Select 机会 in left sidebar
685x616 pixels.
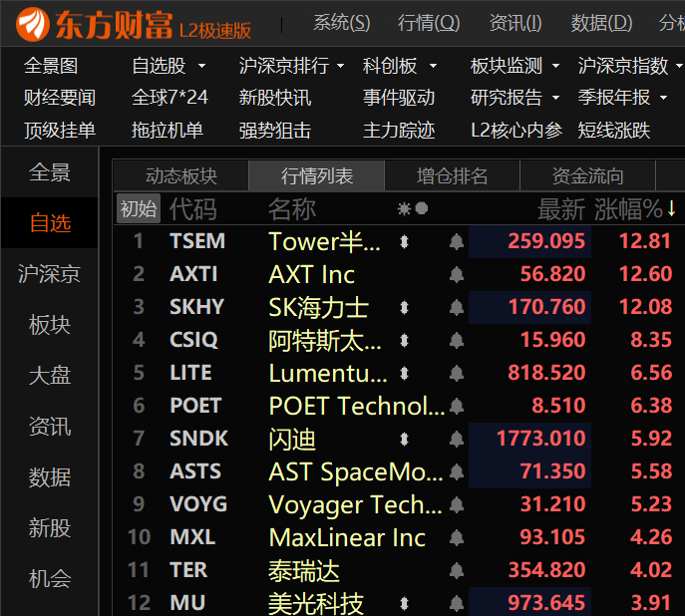50,579
